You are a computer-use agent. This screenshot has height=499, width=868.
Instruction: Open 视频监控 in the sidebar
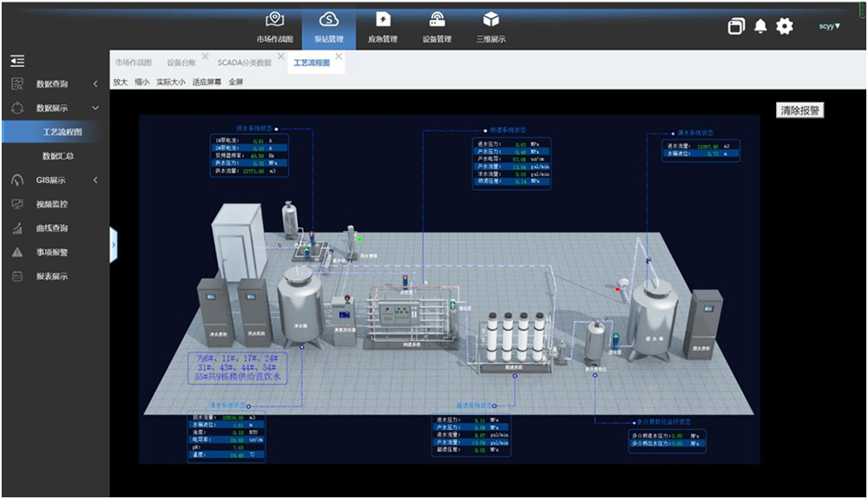pyautogui.click(x=51, y=205)
